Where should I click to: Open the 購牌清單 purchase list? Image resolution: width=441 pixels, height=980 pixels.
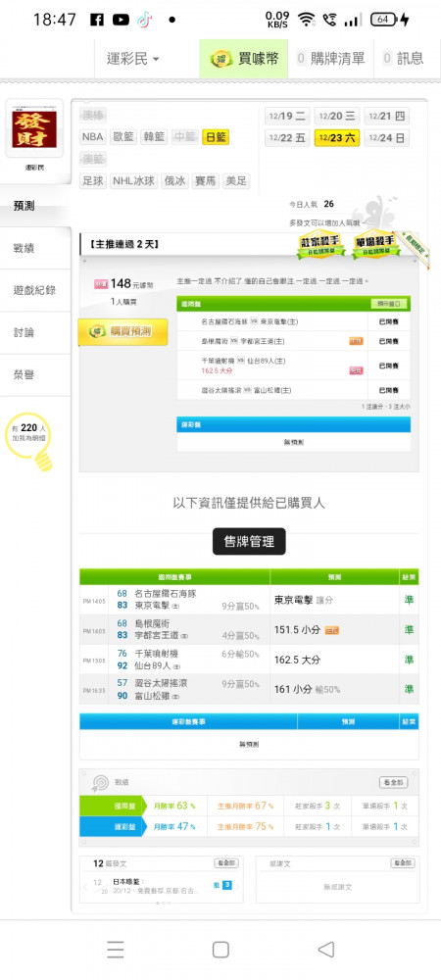click(x=330, y=59)
